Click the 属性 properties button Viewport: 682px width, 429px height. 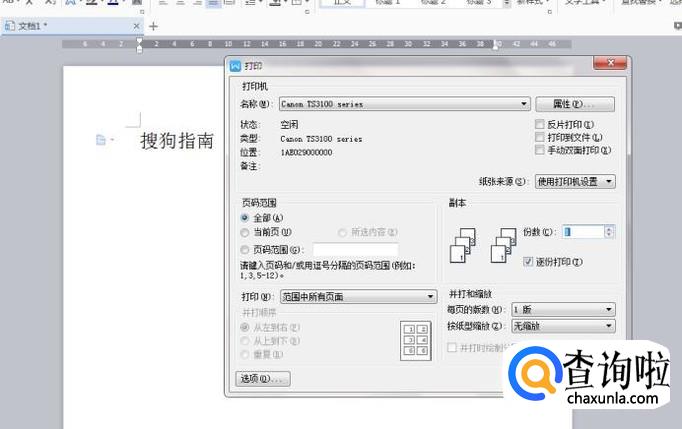[575, 104]
